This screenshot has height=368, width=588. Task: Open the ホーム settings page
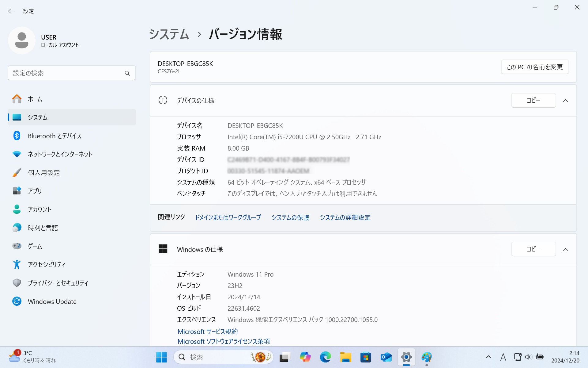[72, 99]
